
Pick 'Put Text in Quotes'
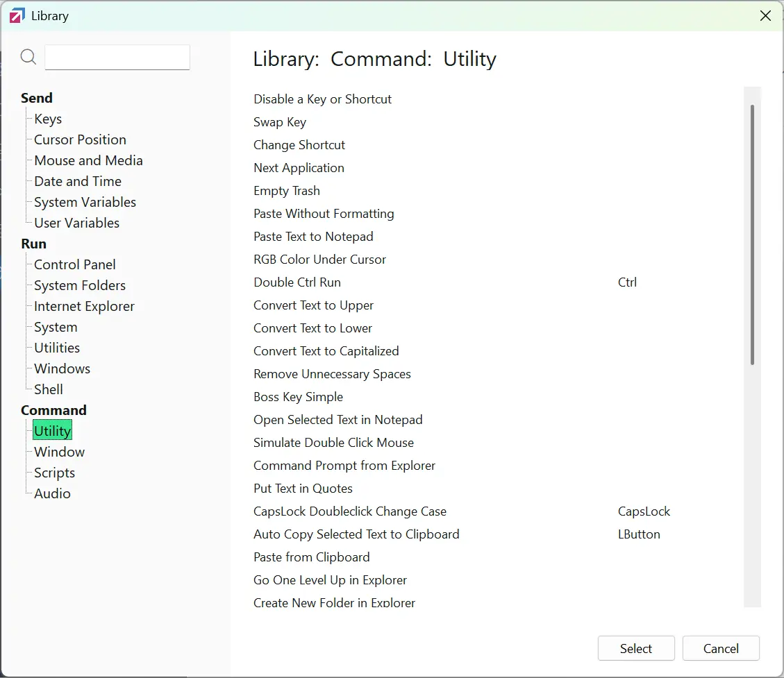(x=303, y=489)
